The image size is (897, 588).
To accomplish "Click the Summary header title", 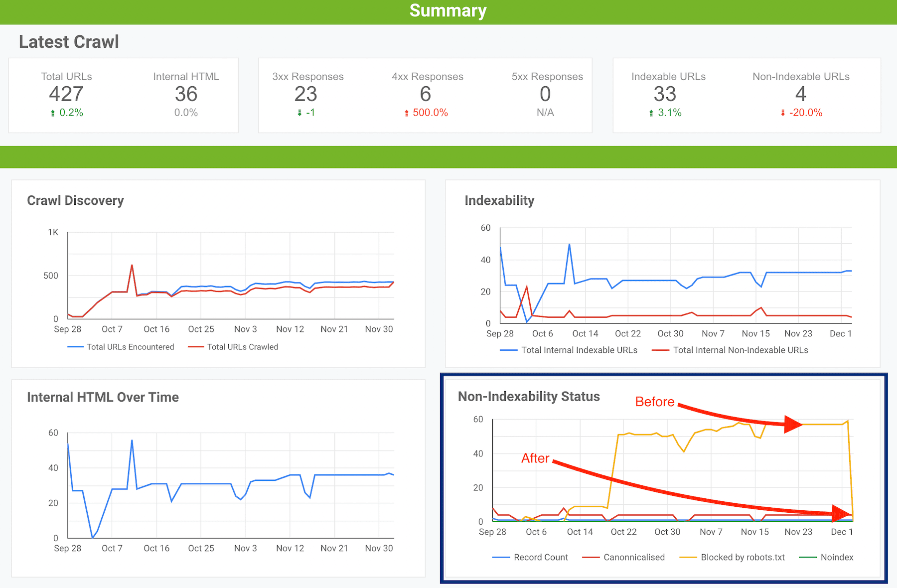I will (x=448, y=10).
